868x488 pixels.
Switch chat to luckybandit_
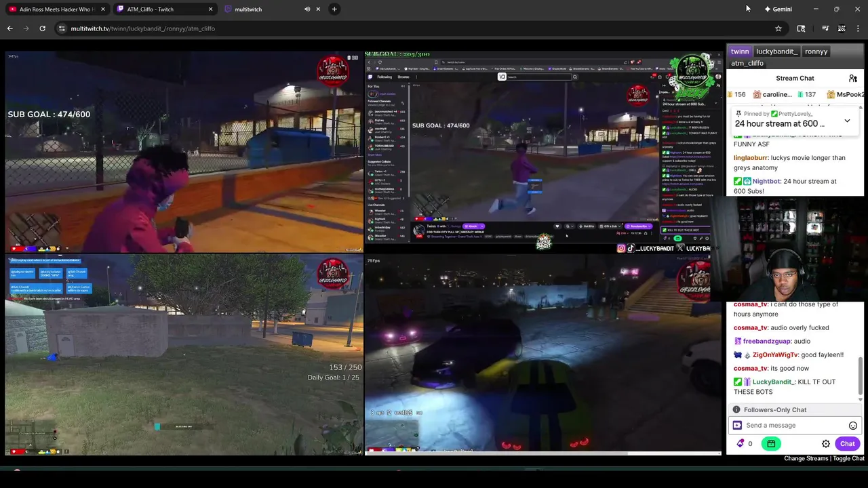[776, 52]
